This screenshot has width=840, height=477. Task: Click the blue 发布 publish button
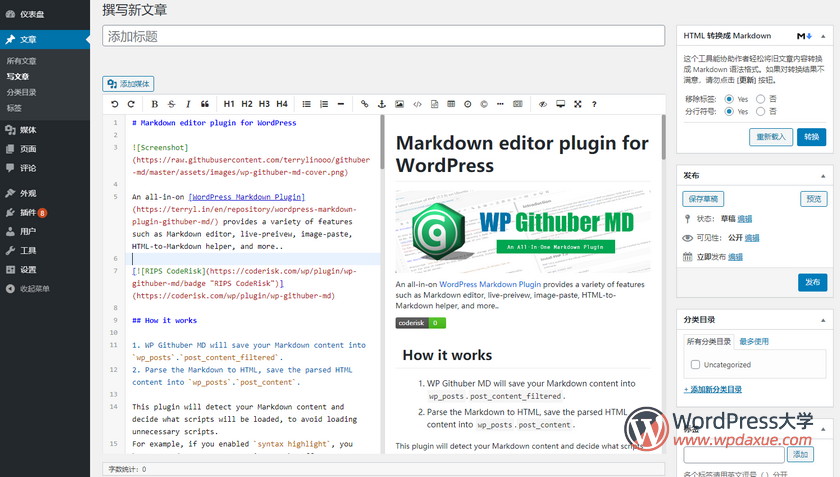(812, 283)
